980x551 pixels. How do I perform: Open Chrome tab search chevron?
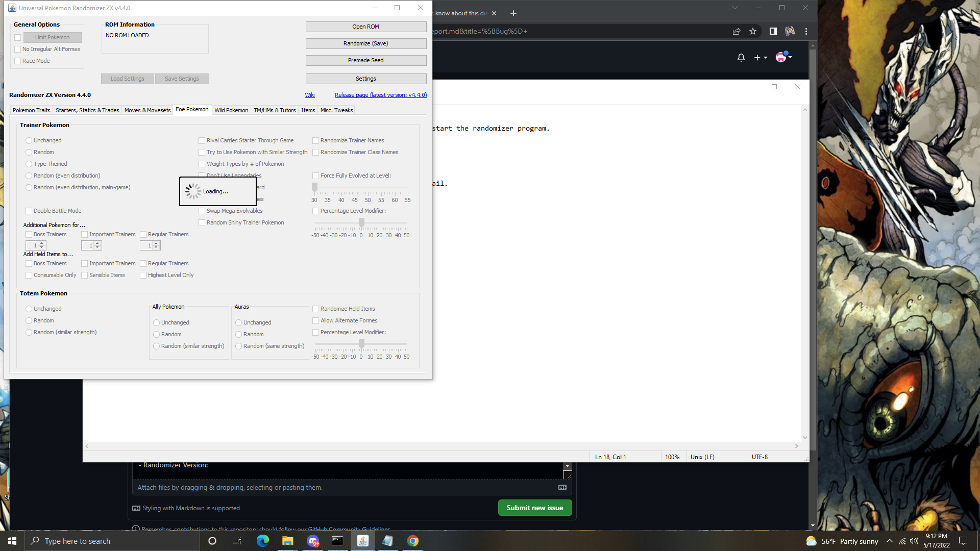[x=735, y=8]
